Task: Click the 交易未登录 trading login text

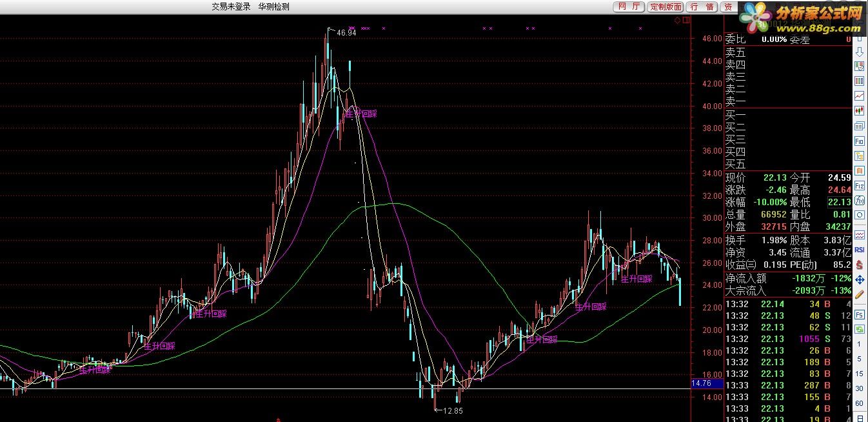Action: pyautogui.click(x=231, y=6)
